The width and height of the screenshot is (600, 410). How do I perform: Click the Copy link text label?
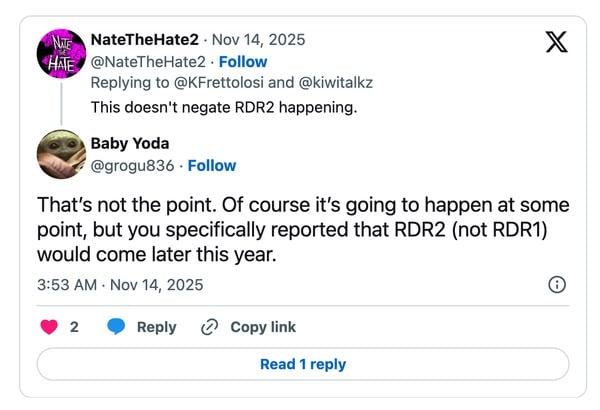click(263, 327)
